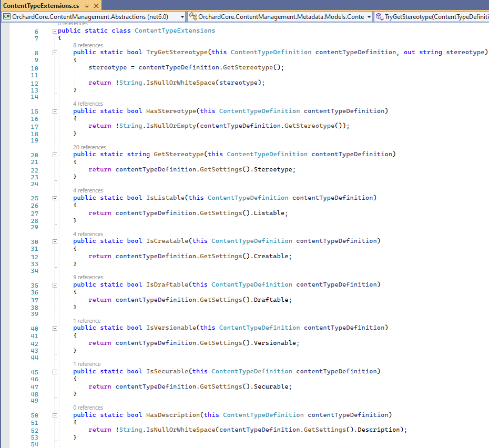Click line number 25 in the margin

tap(34, 198)
